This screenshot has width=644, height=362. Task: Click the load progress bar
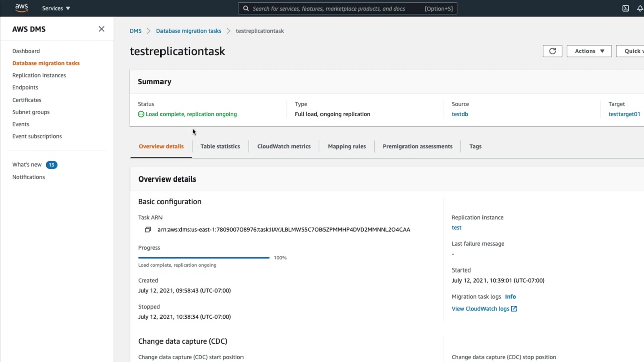pyautogui.click(x=204, y=258)
